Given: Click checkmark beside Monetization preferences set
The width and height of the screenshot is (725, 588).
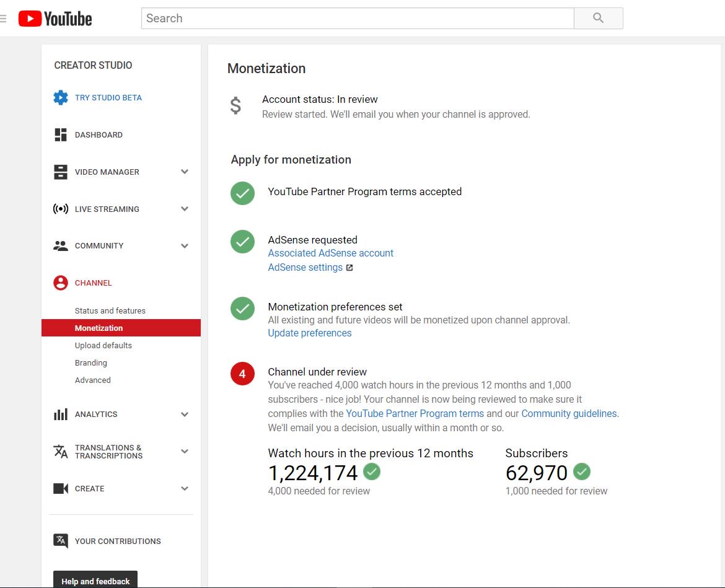Looking at the screenshot, I should click(243, 309).
